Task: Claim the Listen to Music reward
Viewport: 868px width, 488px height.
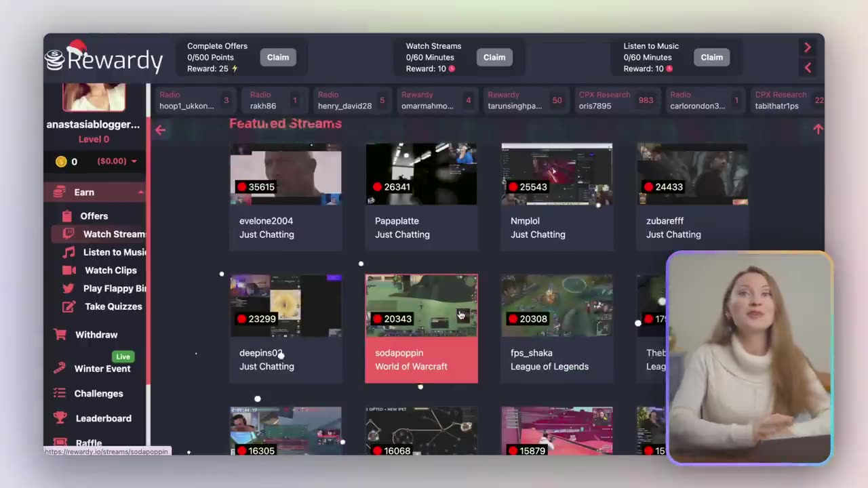Action: point(711,58)
